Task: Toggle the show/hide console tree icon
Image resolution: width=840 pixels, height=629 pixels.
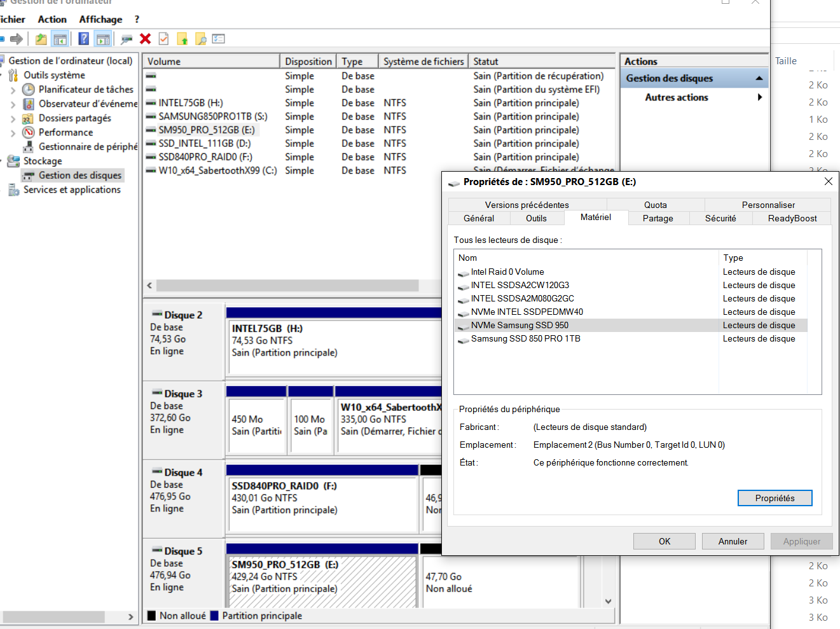Action: pos(60,39)
